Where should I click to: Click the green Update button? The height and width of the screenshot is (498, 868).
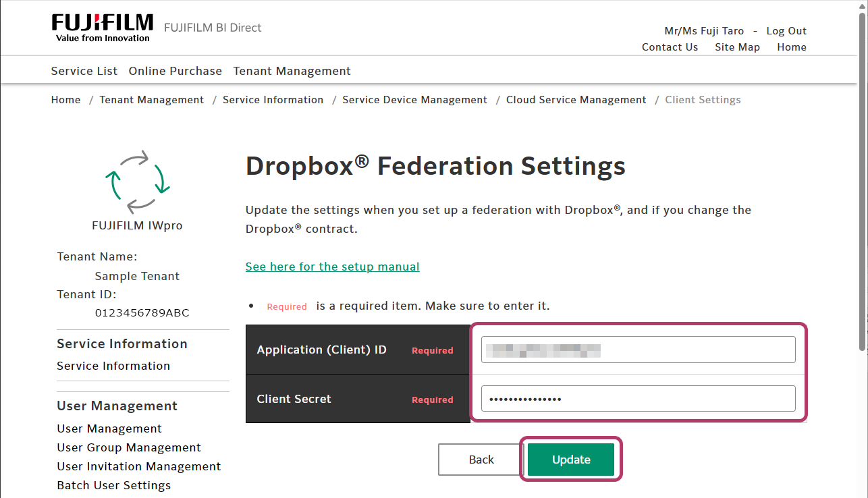pos(571,460)
